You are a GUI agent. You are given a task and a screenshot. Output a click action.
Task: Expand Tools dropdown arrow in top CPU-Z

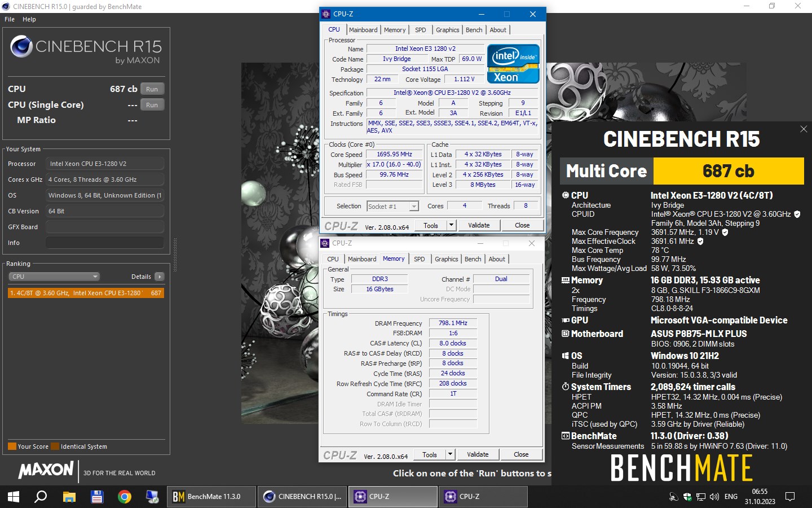coord(451,225)
